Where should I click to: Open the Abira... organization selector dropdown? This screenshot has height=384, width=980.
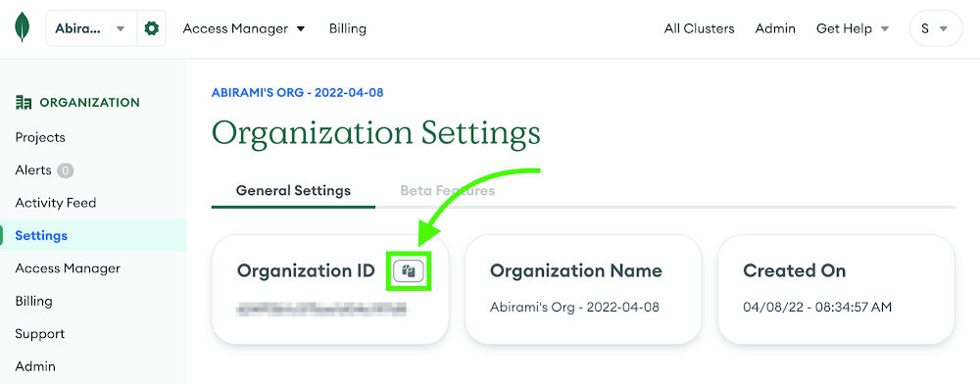(x=91, y=28)
